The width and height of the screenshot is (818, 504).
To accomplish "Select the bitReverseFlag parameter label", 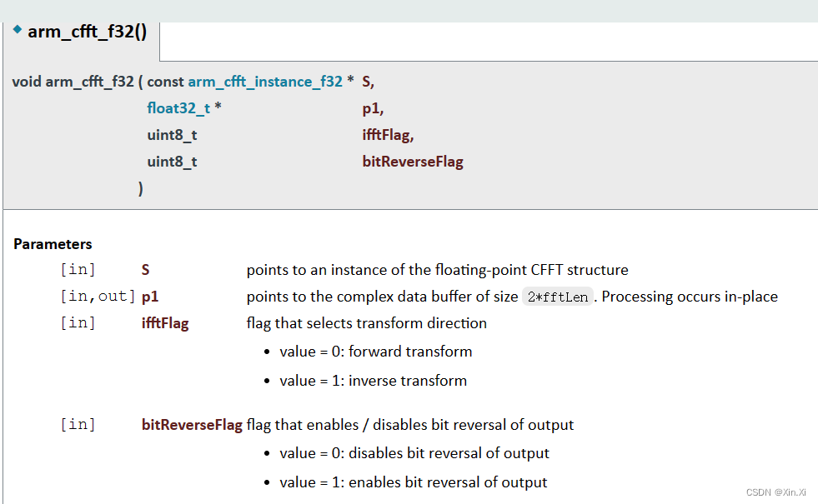I will pos(192,424).
